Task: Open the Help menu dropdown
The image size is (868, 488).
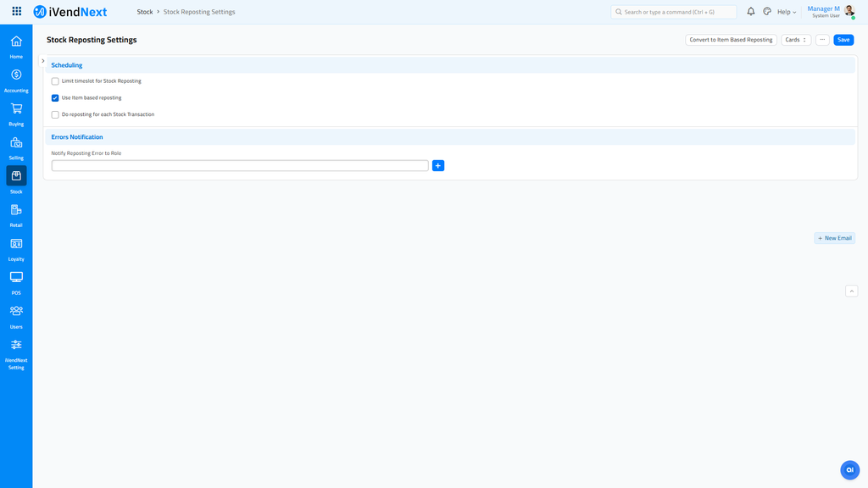Action: [783, 11]
